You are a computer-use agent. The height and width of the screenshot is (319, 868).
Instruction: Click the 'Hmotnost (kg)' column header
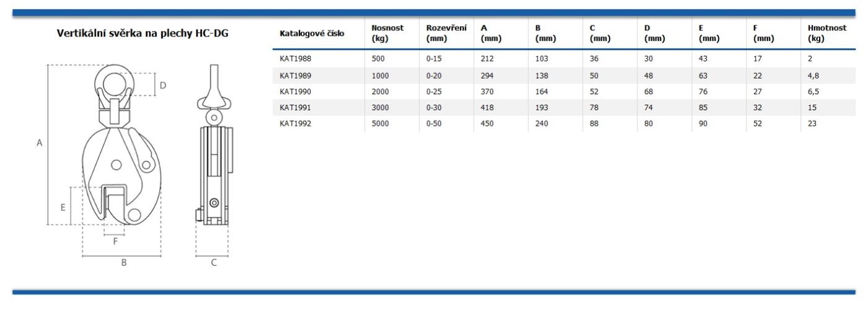coord(826,33)
